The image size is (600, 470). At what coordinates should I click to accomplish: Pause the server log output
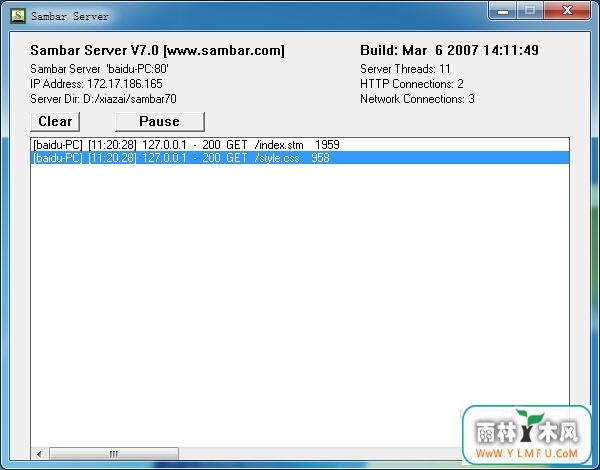point(160,121)
